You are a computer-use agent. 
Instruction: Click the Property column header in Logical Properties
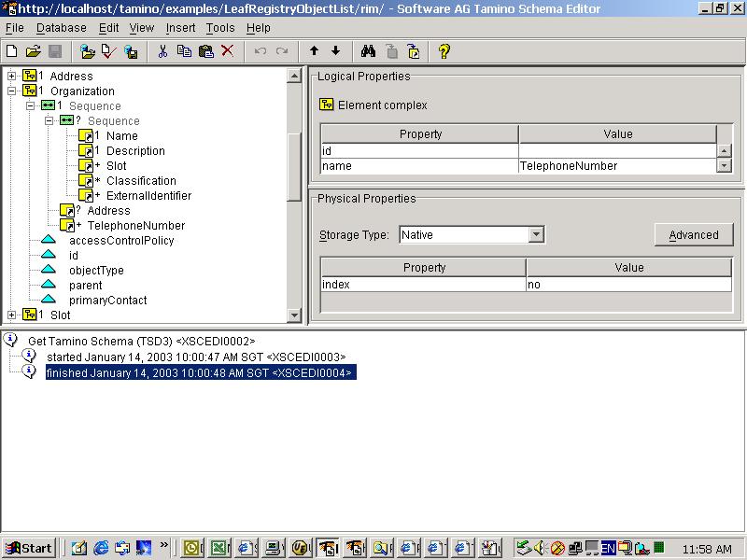click(x=420, y=133)
